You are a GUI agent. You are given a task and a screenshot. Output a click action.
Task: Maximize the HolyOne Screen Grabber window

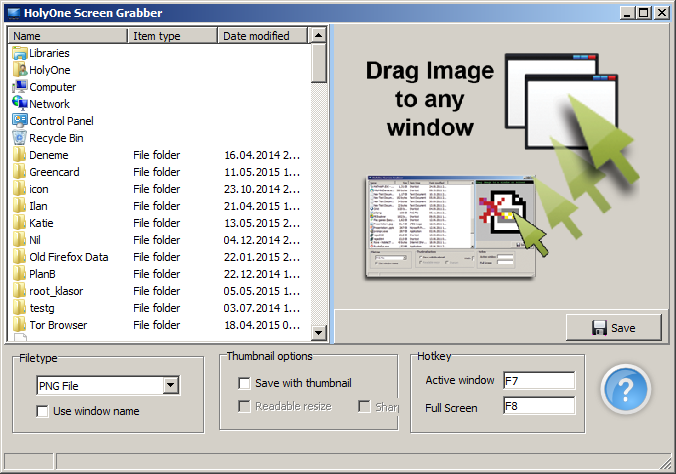coord(643,13)
